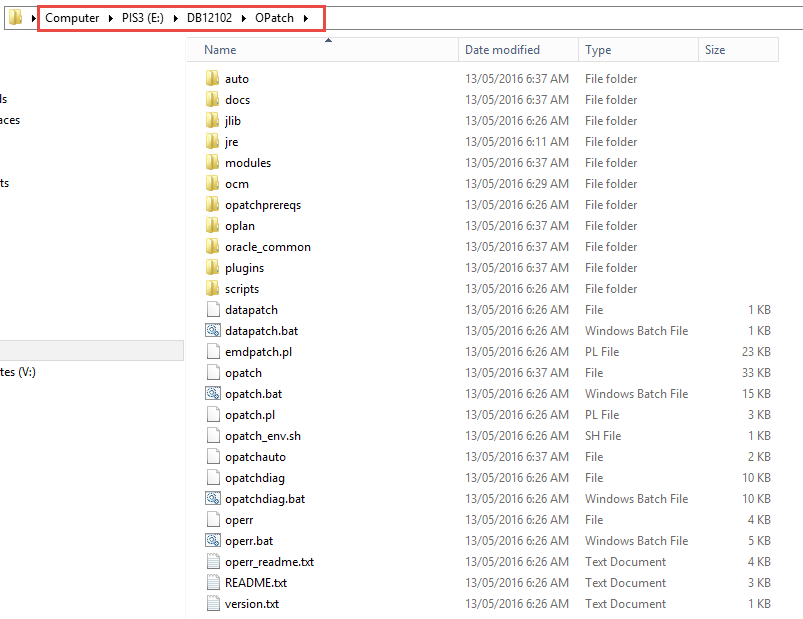Click the folder icon in address bar

click(16, 18)
